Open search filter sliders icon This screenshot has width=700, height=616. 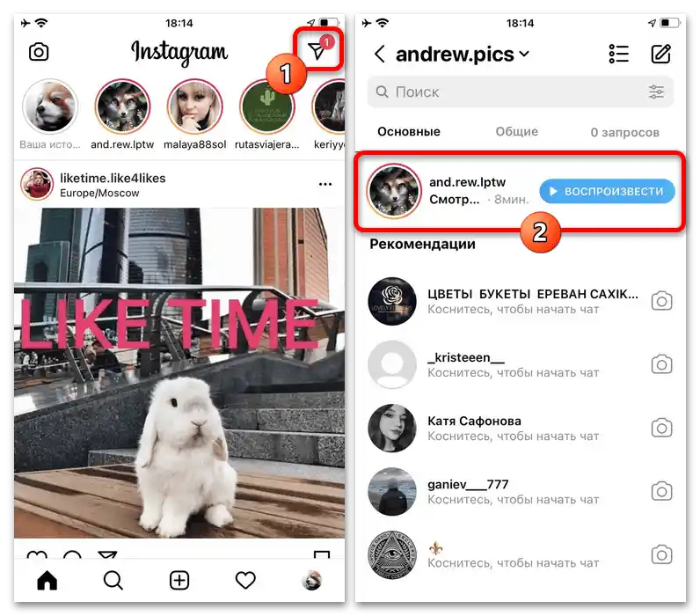click(x=656, y=92)
